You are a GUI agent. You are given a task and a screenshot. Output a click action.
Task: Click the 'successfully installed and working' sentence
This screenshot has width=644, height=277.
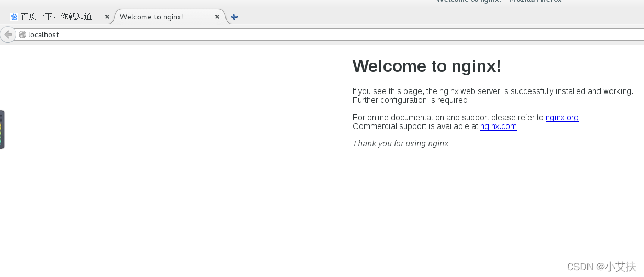pos(493,91)
